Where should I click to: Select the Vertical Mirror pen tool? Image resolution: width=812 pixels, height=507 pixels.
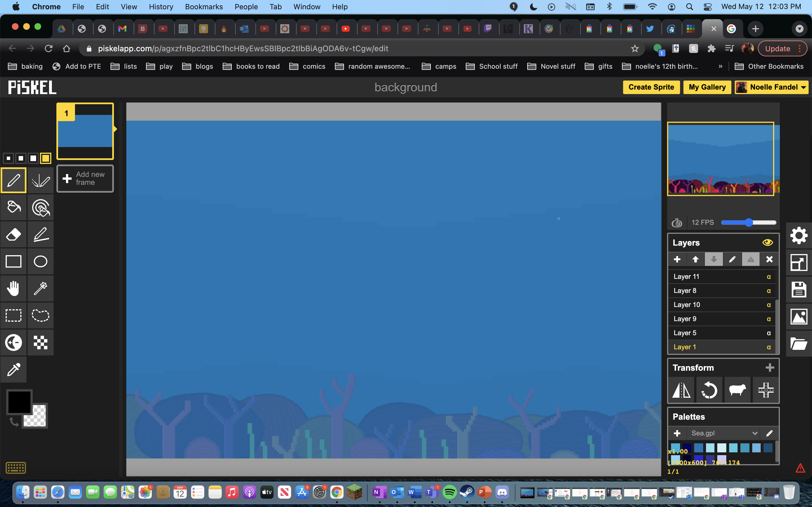pos(40,180)
